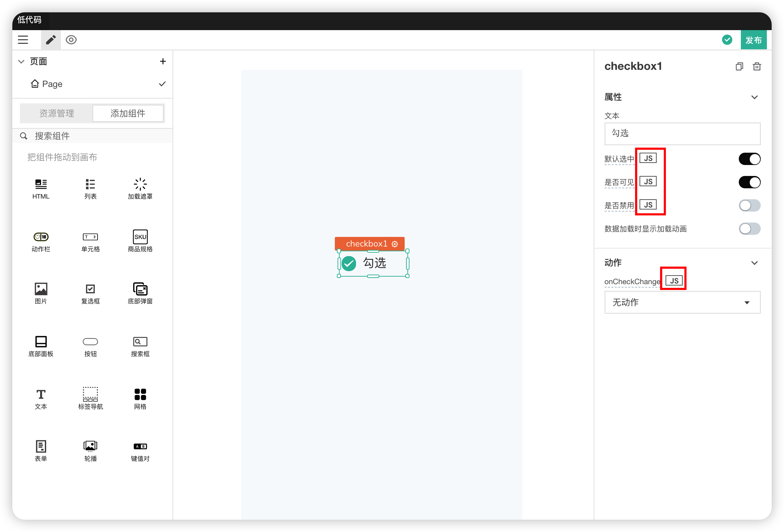The image size is (784, 532).
Task: Open preview with the eye icon
Action: (x=71, y=40)
